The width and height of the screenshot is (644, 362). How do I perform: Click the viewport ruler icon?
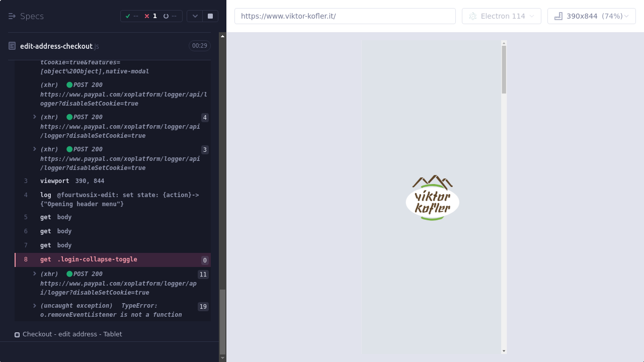[x=558, y=16]
